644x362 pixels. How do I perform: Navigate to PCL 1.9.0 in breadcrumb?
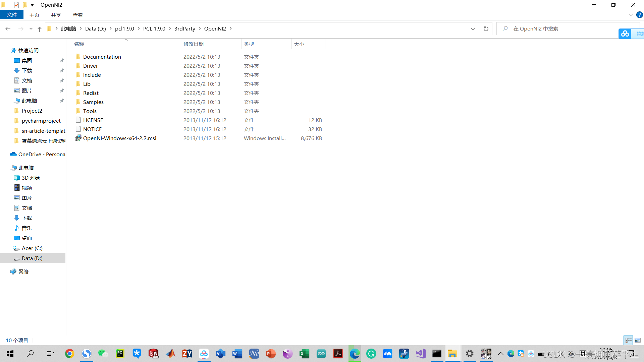point(154,28)
